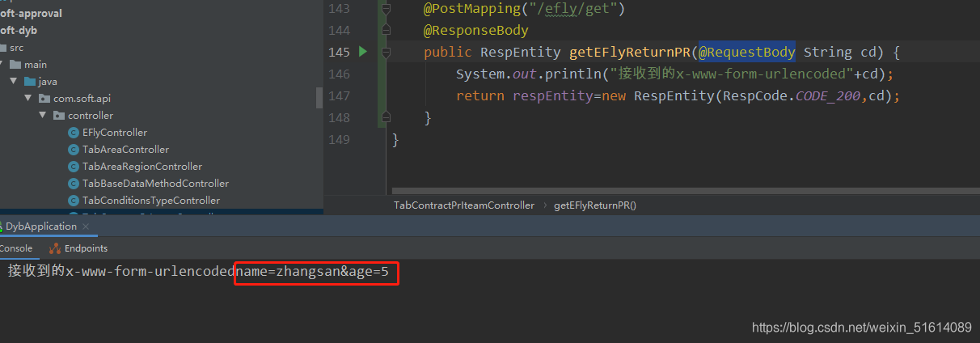Toggle fold end marker at line 148

pyautogui.click(x=386, y=117)
